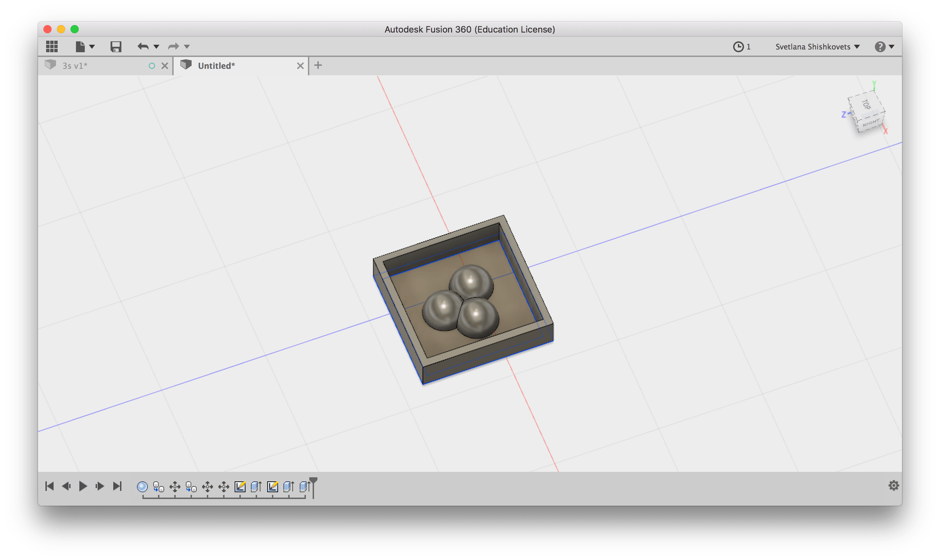Step forward one feature in the timeline
The width and height of the screenshot is (940, 560).
[100, 486]
